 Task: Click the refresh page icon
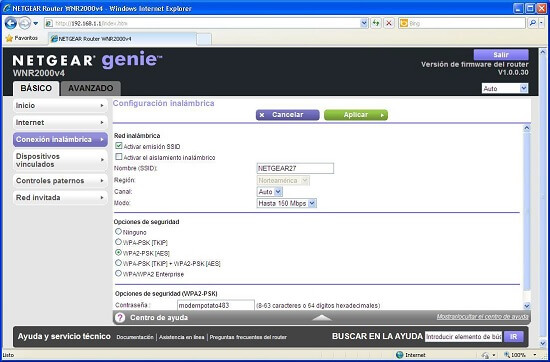pyautogui.click(x=376, y=24)
